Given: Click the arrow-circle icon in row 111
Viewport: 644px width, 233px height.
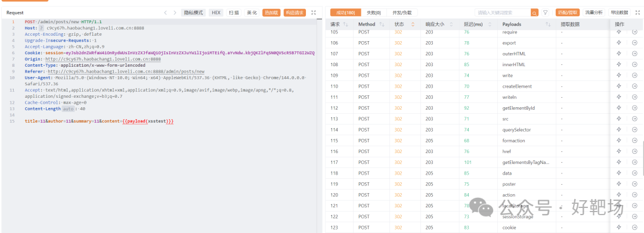Looking at the screenshot, I should pyautogui.click(x=634, y=97).
